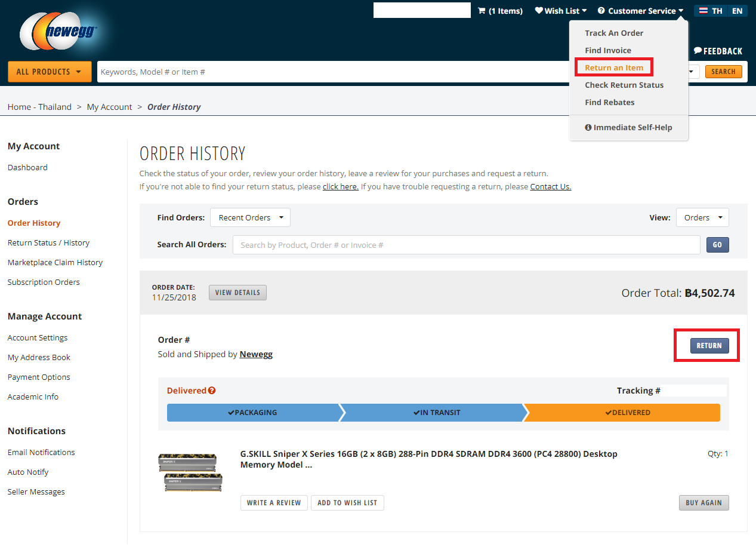Choose Check Return Status from menu

click(624, 85)
